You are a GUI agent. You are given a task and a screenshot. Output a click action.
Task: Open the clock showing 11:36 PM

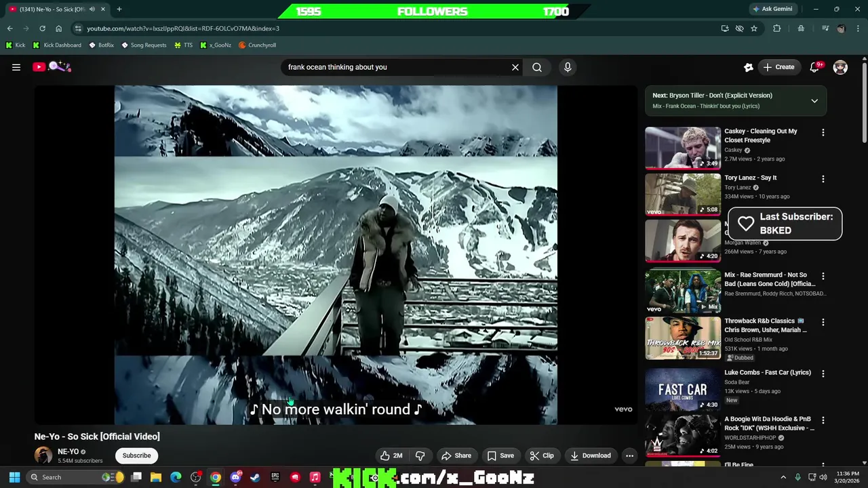coord(848,477)
